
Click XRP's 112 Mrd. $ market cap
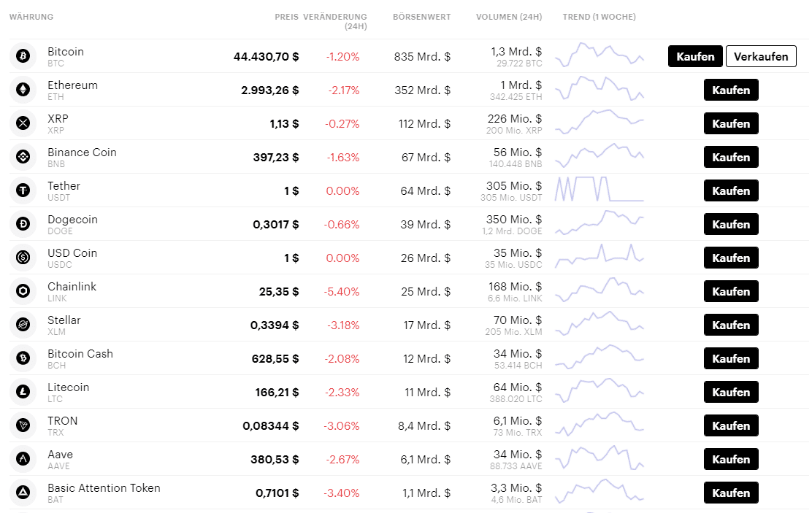(425, 124)
